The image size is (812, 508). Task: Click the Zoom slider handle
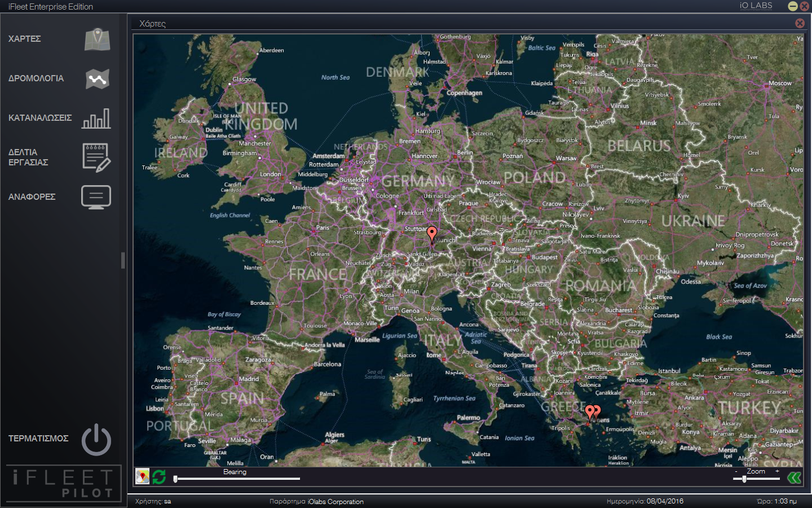[744, 479]
